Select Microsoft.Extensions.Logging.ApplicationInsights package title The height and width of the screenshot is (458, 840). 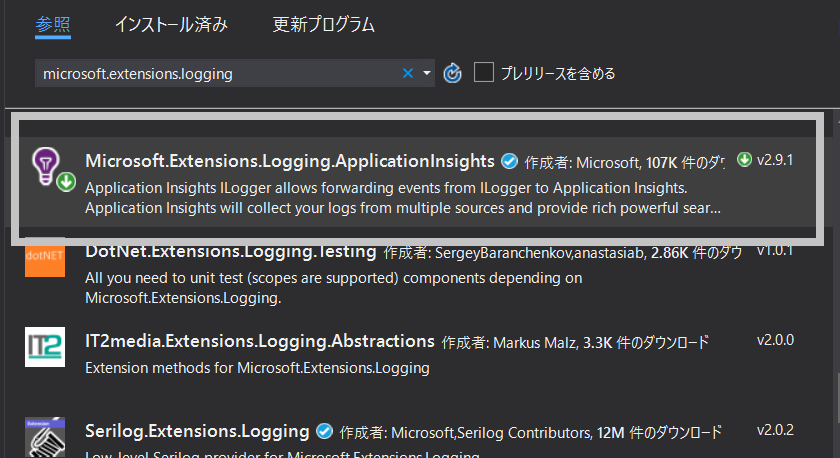(x=290, y=161)
